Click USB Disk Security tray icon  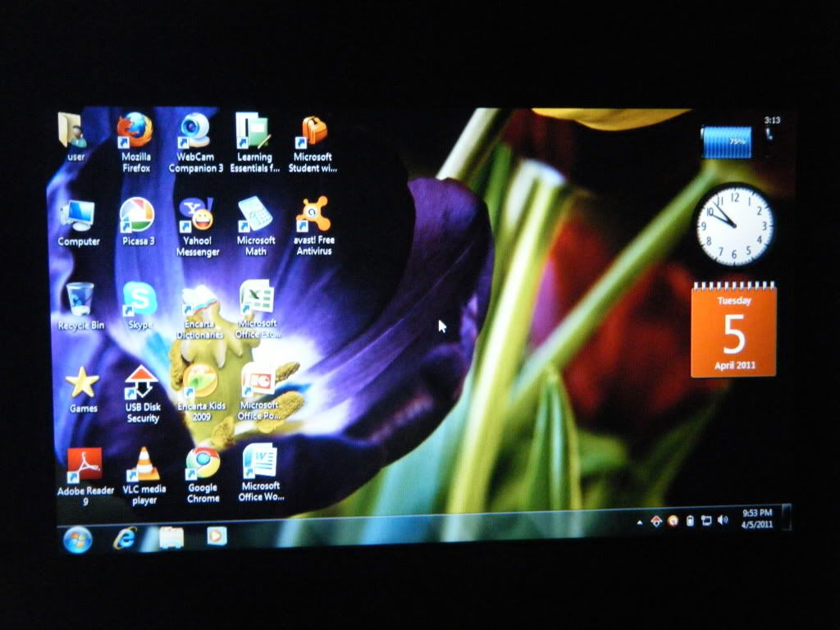click(x=656, y=521)
